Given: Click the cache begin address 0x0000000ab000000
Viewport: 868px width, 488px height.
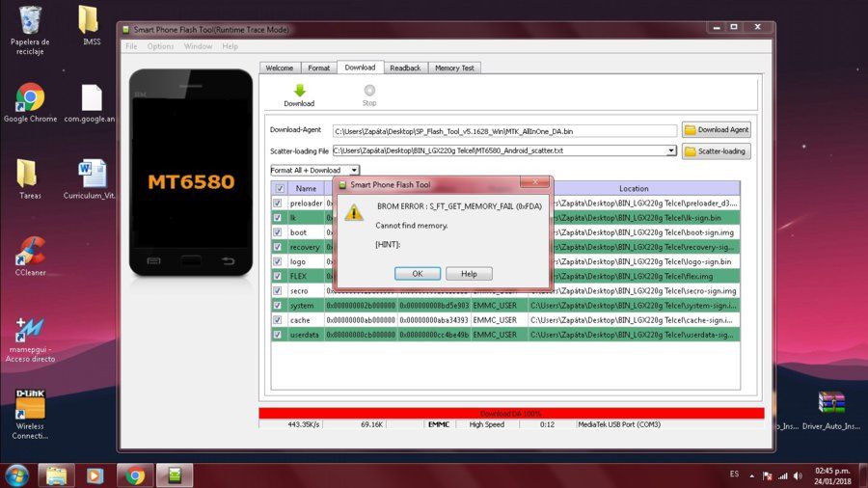Looking at the screenshot, I should [361, 320].
